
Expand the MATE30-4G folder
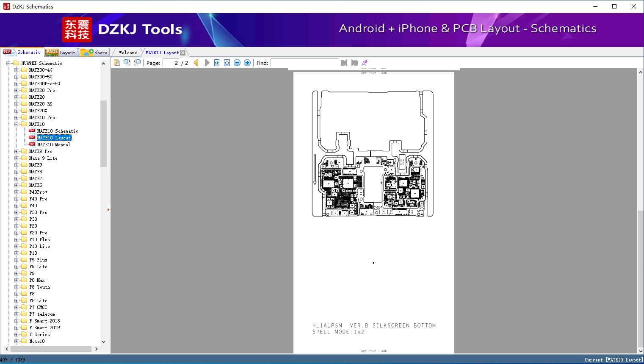pos(17,70)
